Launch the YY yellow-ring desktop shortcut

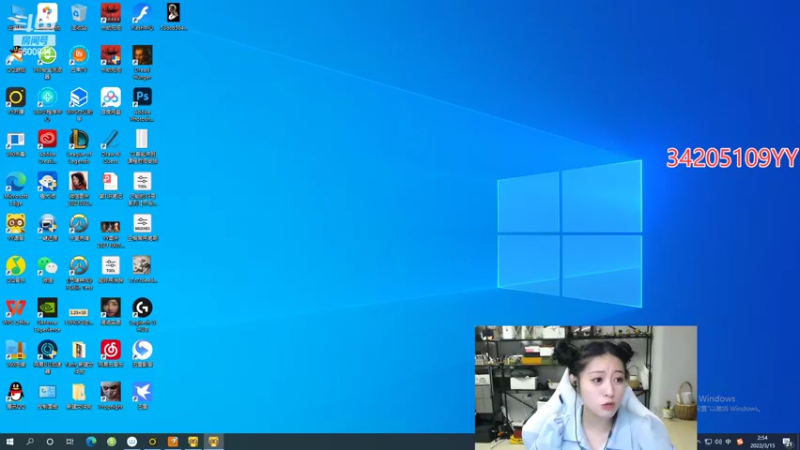tap(16, 101)
